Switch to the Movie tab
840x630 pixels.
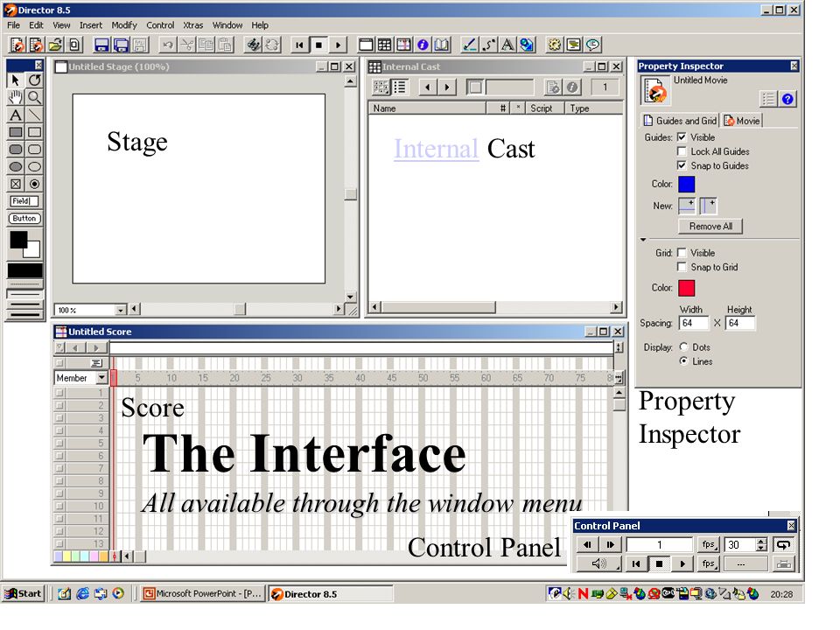click(741, 121)
